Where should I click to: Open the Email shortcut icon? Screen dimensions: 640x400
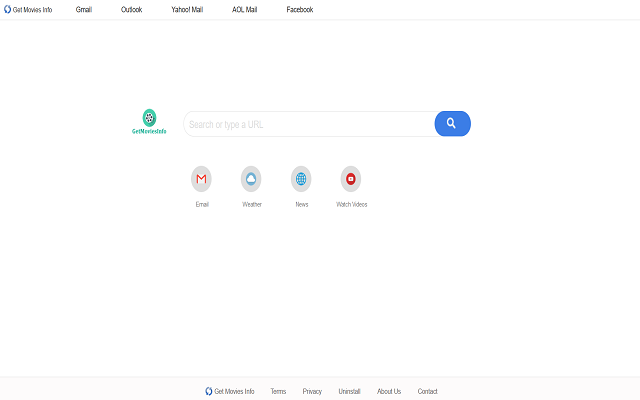[x=201, y=179]
